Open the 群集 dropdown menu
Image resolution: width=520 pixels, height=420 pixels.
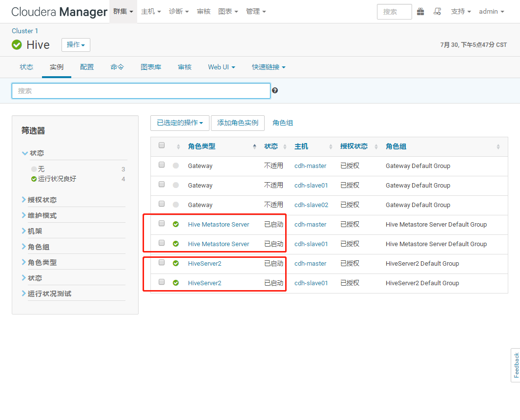pos(123,12)
